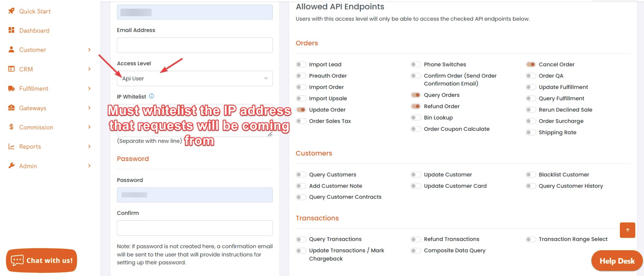Expand the Admin menu chevron
The height and width of the screenshot is (276, 644).
[89, 165]
